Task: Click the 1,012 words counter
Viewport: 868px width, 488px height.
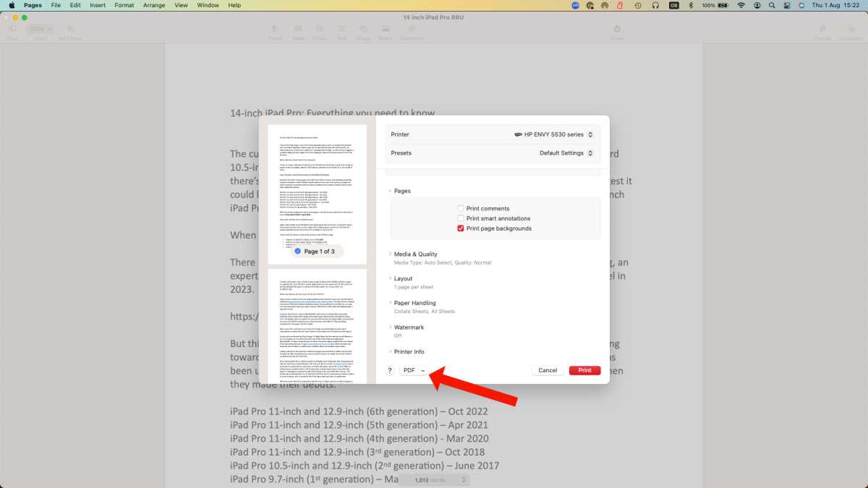Action: [433, 480]
